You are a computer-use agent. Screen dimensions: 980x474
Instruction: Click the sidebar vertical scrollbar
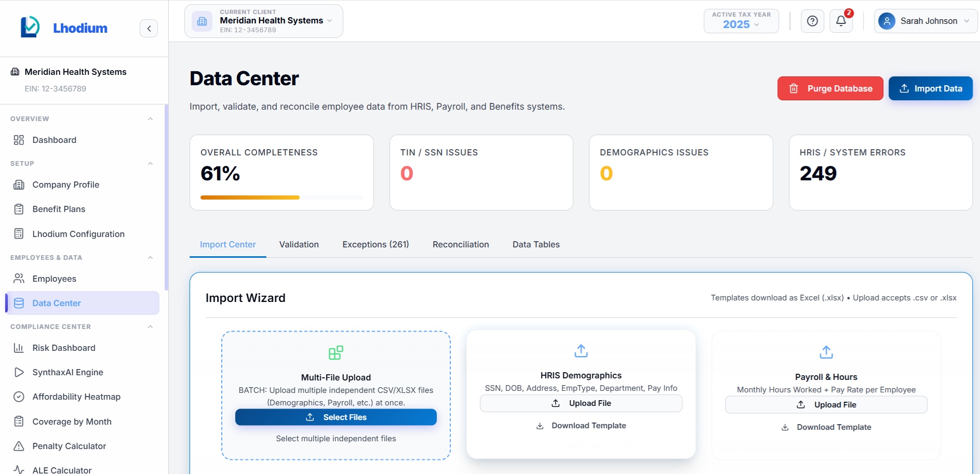pos(166,197)
